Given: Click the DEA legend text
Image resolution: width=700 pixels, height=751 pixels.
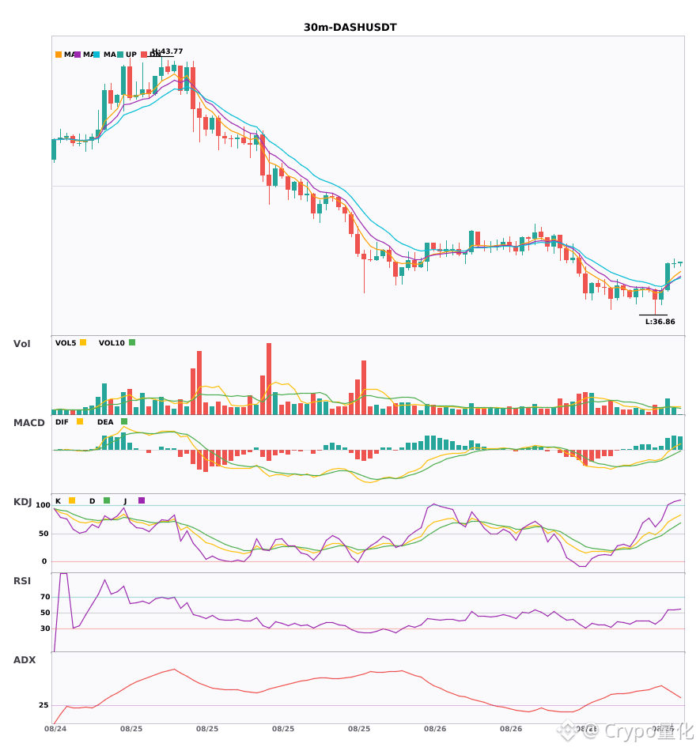Looking at the screenshot, I should (105, 422).
